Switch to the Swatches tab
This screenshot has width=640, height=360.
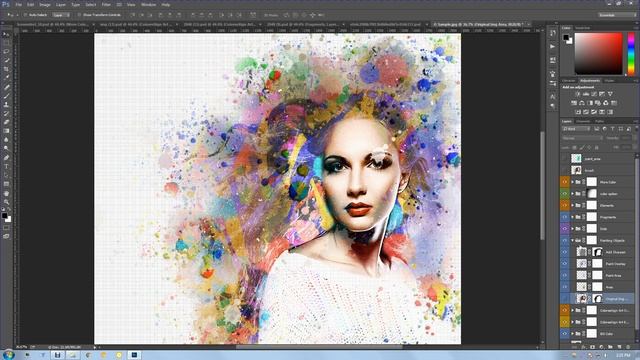[x=582, y=28]
